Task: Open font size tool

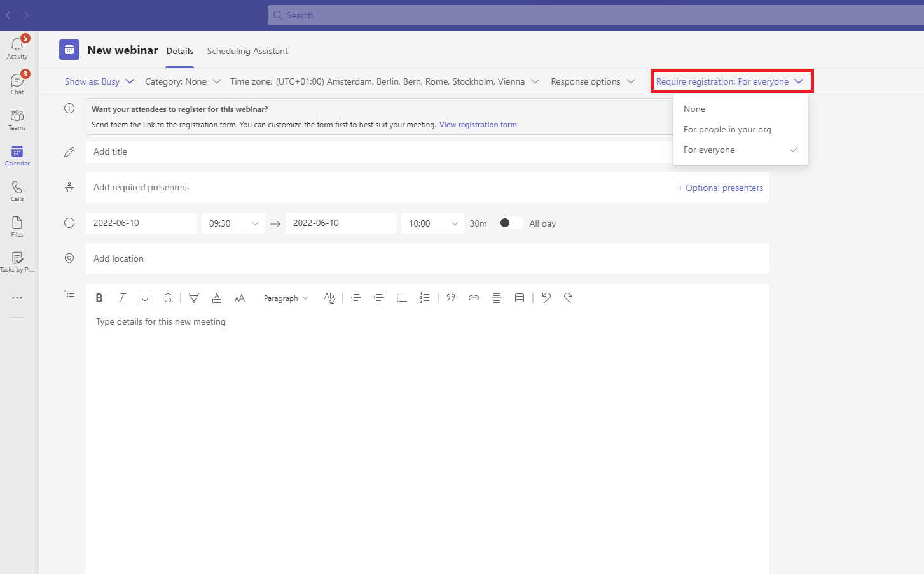Action: 240,298
